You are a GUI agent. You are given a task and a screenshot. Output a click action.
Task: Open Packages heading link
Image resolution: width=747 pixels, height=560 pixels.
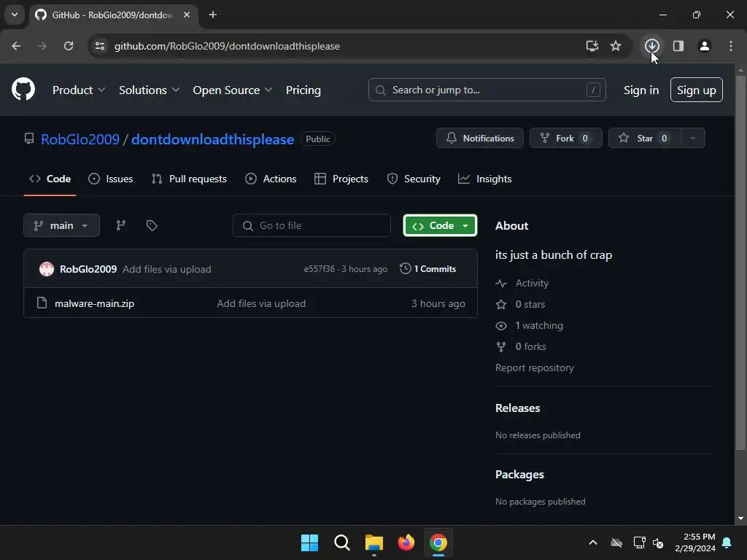point(519,474)
